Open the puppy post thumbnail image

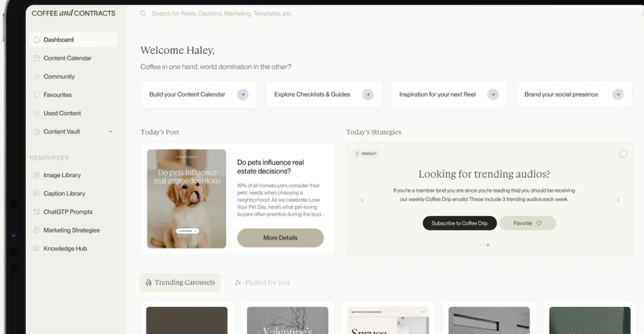pos(187,199)
